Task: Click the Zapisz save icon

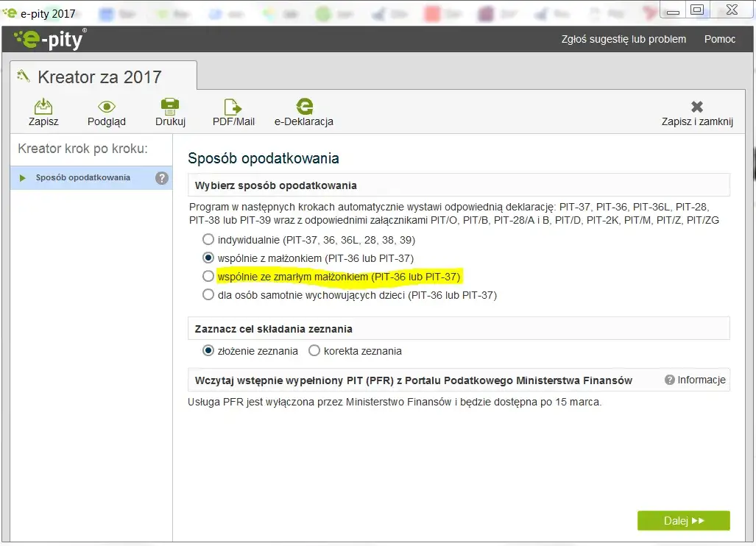Action: click(x=43, y=107)
